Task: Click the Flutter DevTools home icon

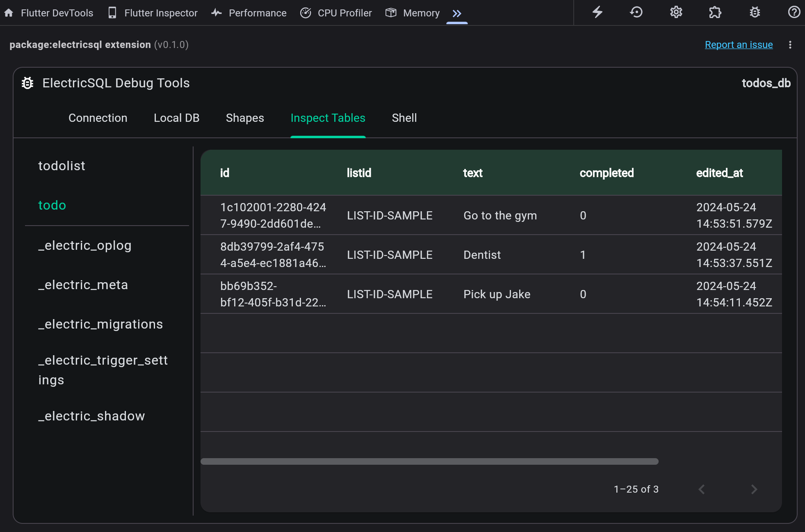Action: (9, 13)
